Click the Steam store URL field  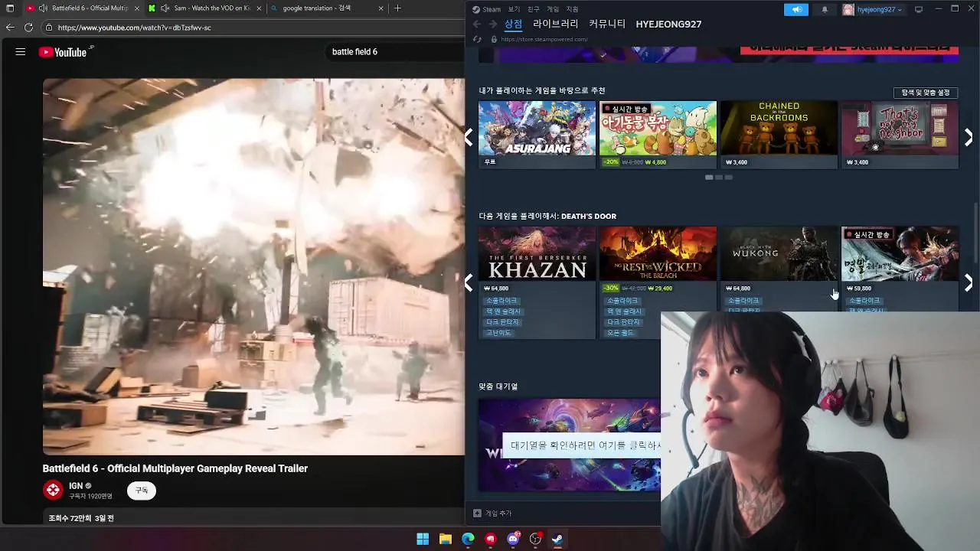tap(544, 39)
